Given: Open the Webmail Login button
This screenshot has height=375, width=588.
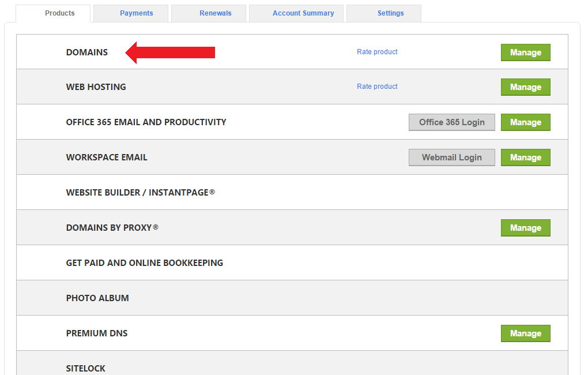Looking at the screenshot, I should [x=451, y=157].
